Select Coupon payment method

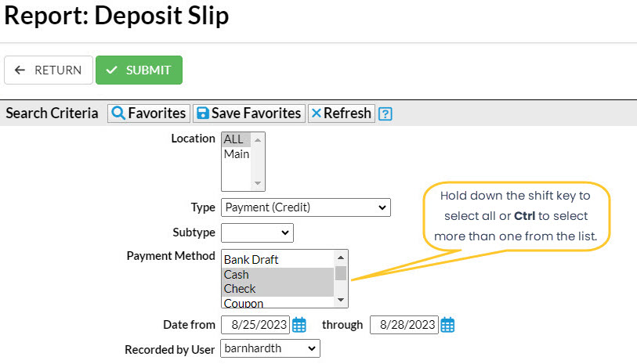coord(243,303)
